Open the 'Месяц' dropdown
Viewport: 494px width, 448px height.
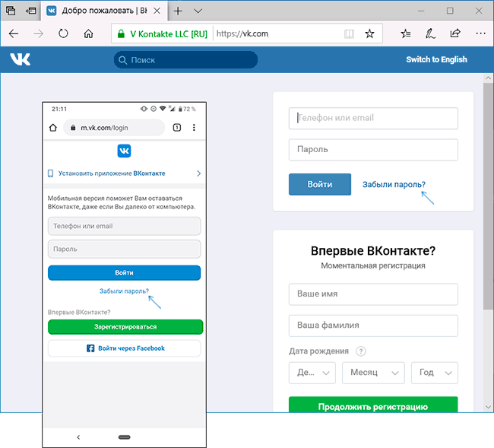[373, 373]
